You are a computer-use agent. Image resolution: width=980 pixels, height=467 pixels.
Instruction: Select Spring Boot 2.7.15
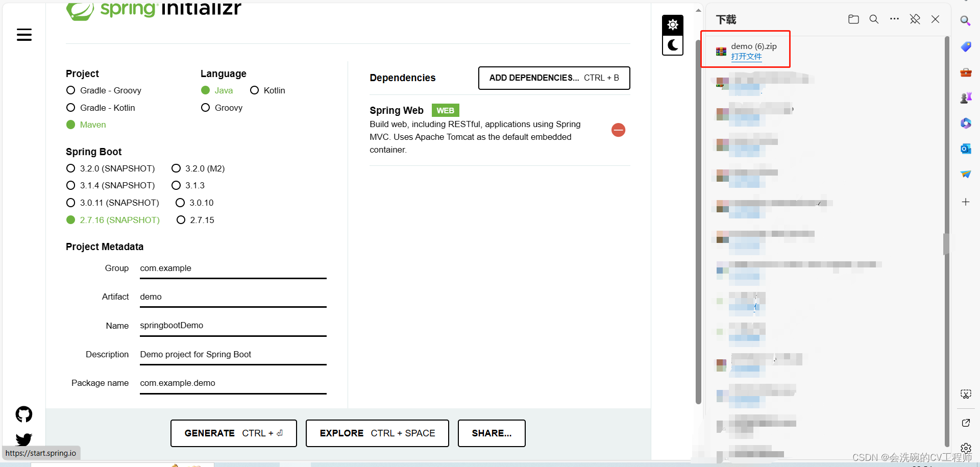click(x=195, y=220)
